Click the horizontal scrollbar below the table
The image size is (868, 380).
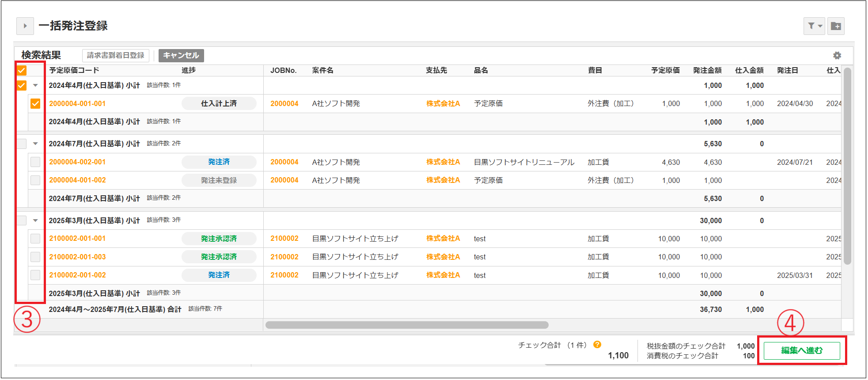pyautogui.click(x=406, y=325)
